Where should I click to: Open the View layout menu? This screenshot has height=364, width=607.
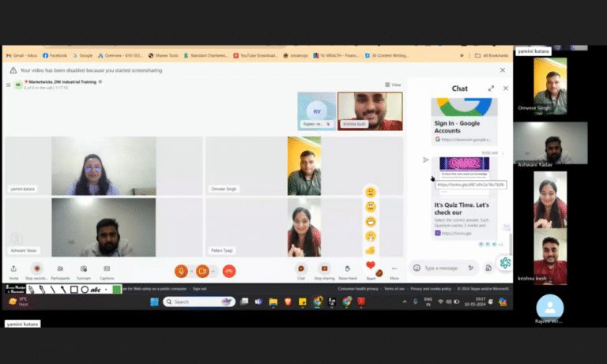click(x=393, y=84)
